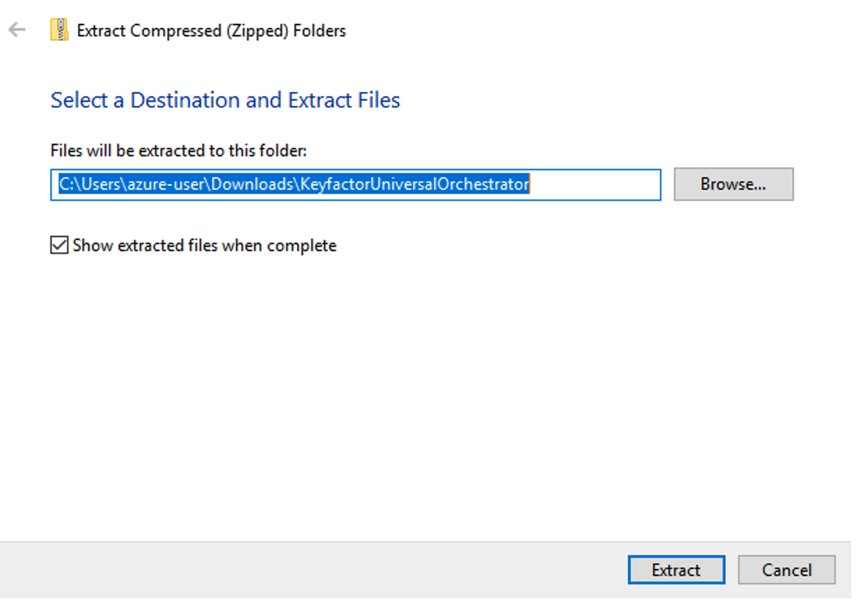Click the back arrow icon

(x=17, y=30)
